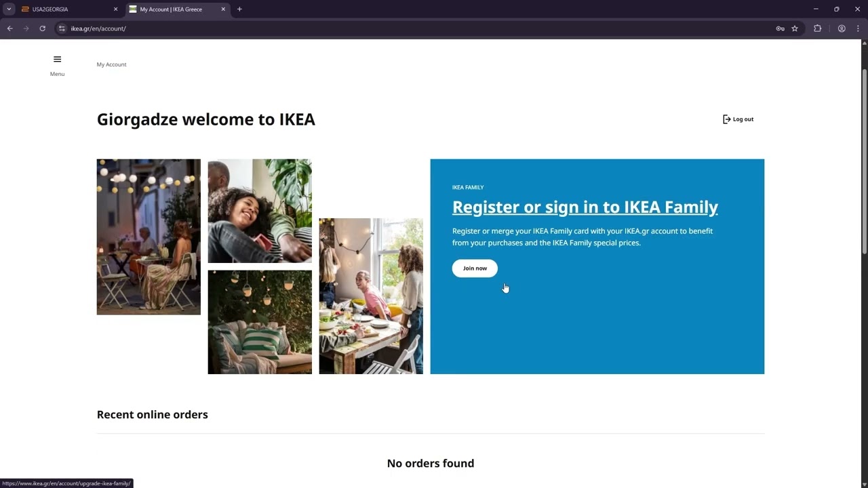Open the Chrome three-dot menu
The height and width of the screenshot is (488, 868).
(857, 28)
